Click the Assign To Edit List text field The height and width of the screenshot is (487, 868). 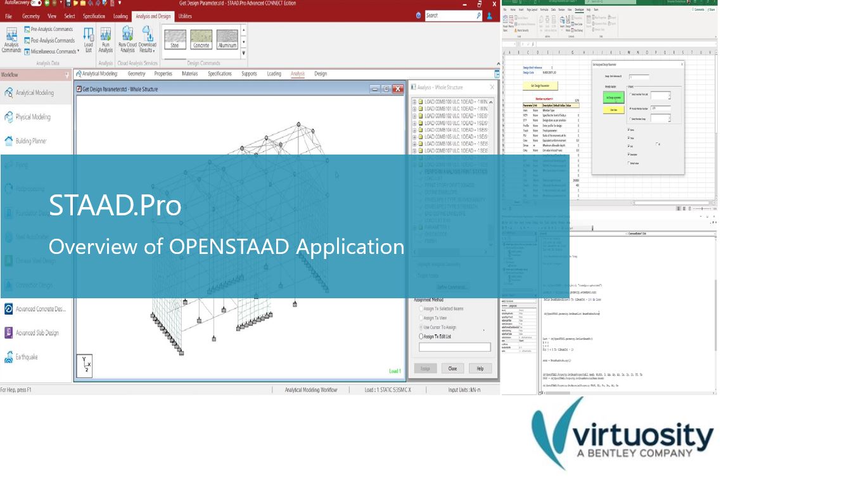click(x=455, y=347)
